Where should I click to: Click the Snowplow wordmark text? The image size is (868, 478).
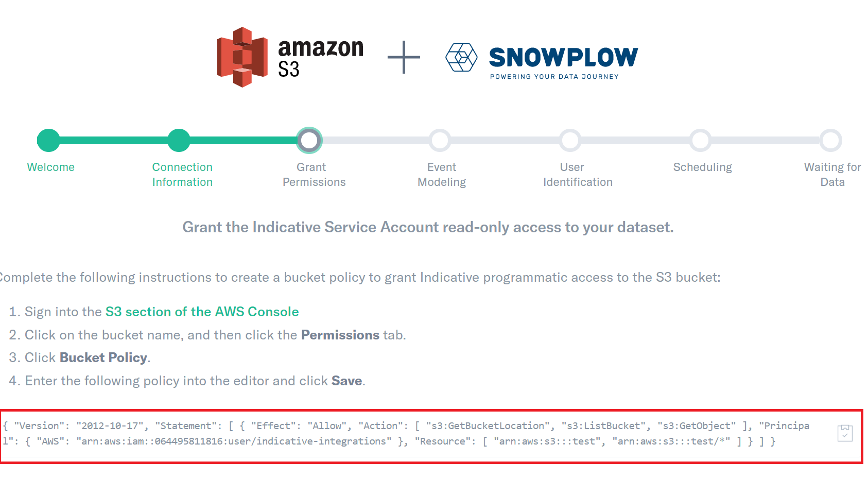[x=563, y=57]
